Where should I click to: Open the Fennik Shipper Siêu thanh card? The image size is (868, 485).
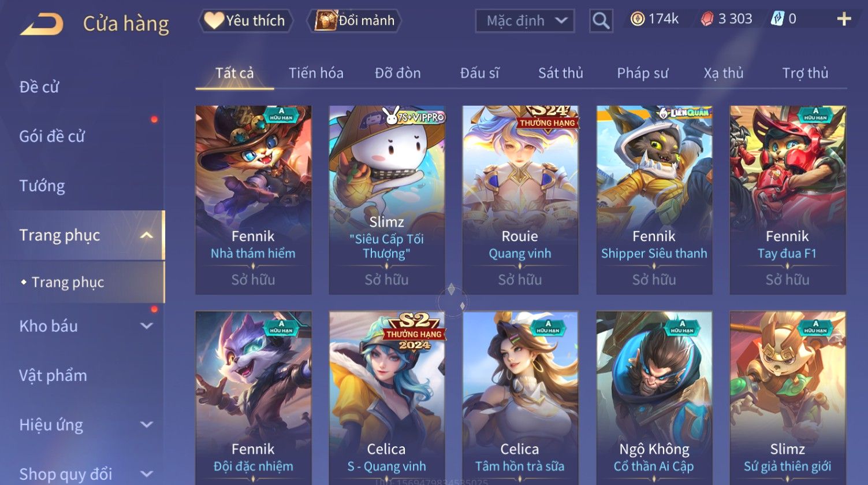[654, 200]
